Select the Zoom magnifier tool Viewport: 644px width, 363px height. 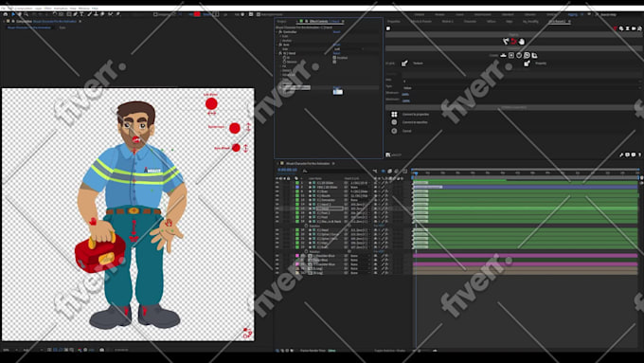click(26, 14)
